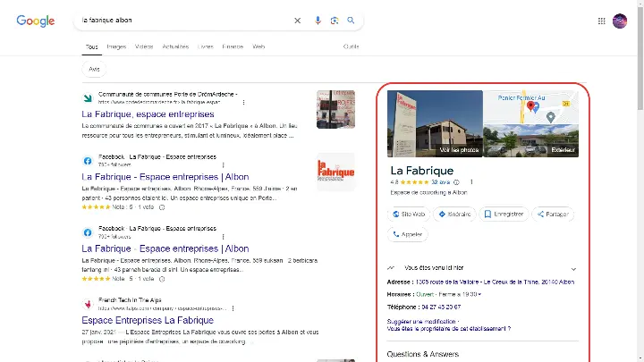Switch to the Livres tab
Screen dimensions: 644x362
(x=206, y=46)
